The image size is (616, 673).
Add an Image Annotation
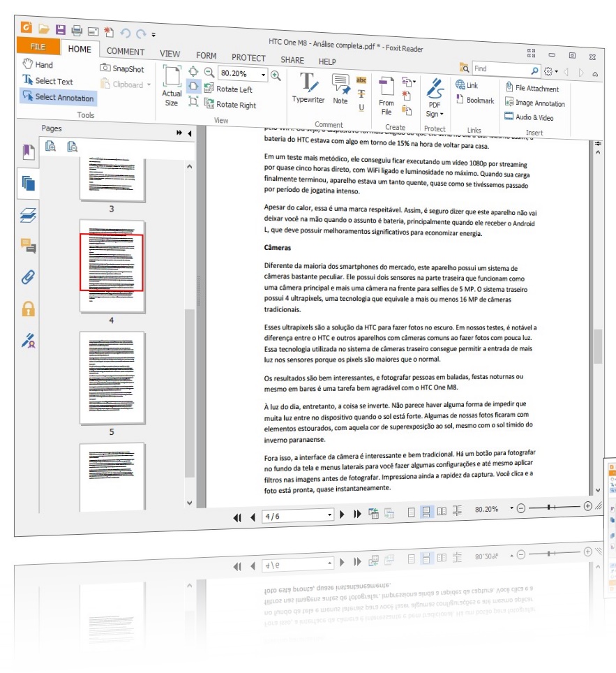tap(534, 103)
